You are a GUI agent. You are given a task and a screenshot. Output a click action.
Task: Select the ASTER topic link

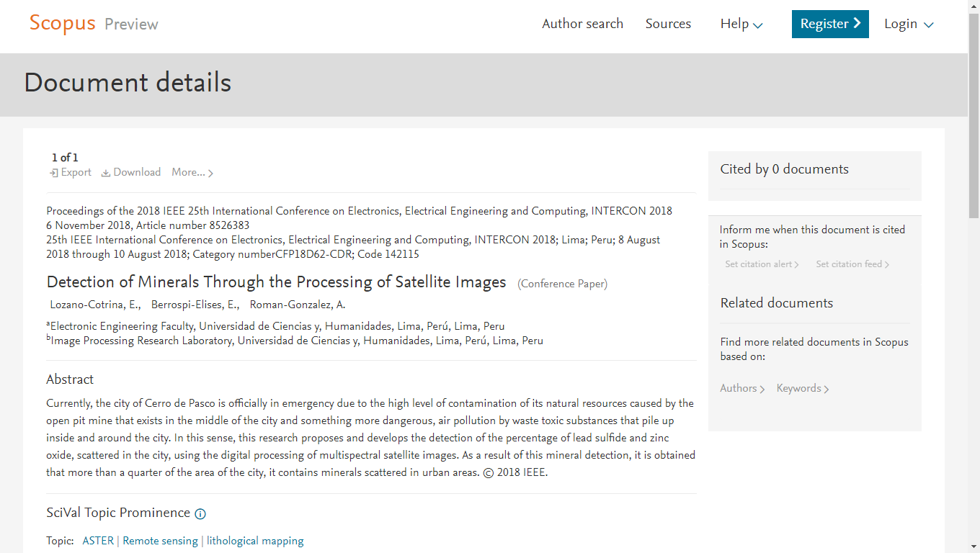(x=98, y=541)
